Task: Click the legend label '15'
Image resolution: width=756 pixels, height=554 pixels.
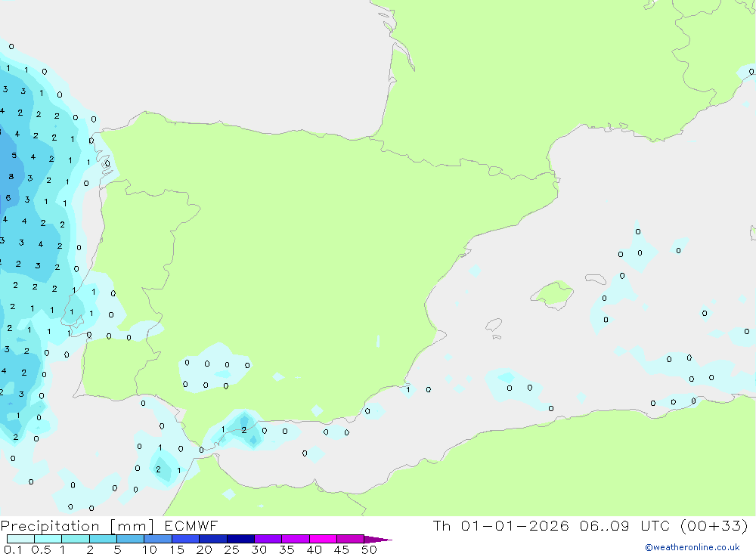Action: point(177,549)
